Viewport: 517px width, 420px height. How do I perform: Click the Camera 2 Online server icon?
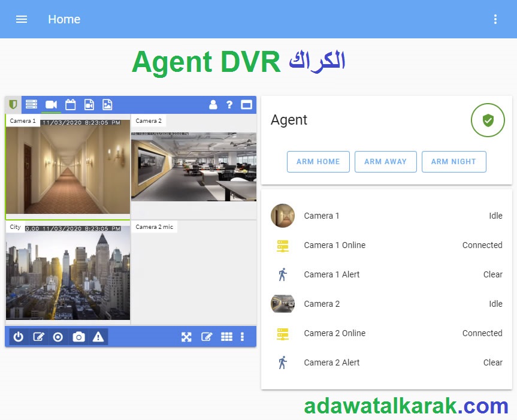tap(283, 334)
